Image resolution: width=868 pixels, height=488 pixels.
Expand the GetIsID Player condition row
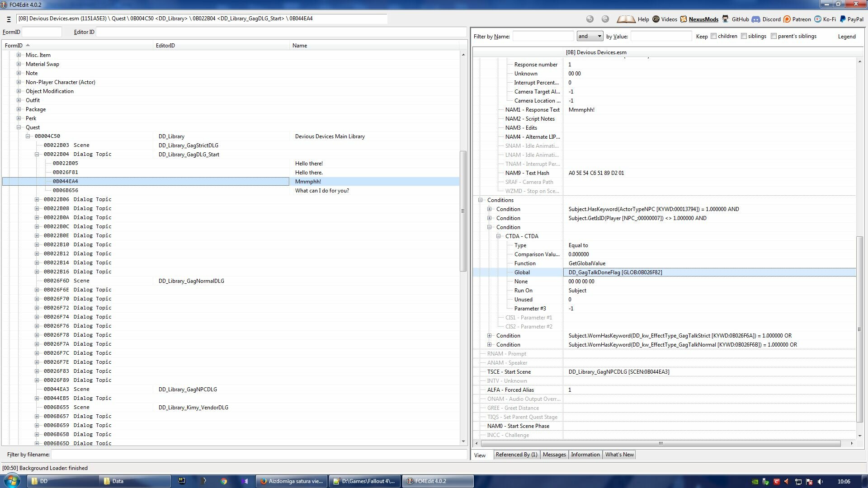pyautogui.click(x=490, y=218)
